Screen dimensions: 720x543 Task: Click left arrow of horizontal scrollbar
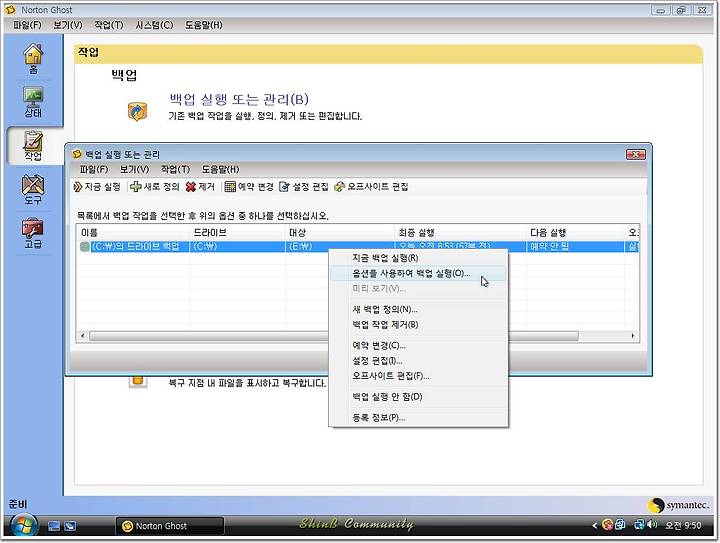[83, 336]
